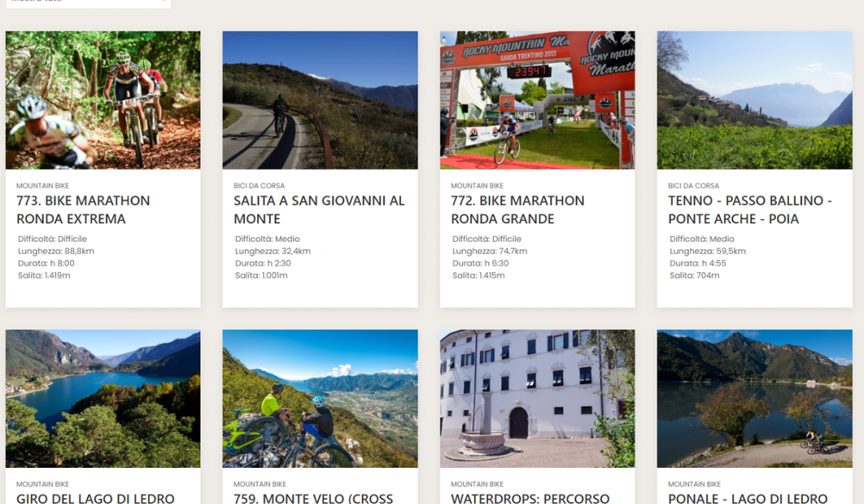The height and width of the screenshot is (504, 864).
Task: Click the Salita a San Giovanni road photo
Action: [320, 100]
